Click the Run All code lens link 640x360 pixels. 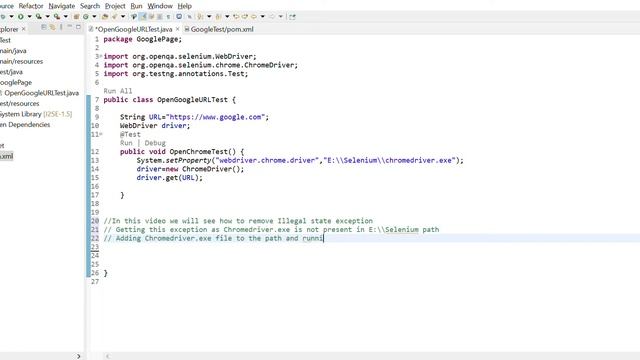(x=118, y=91)
